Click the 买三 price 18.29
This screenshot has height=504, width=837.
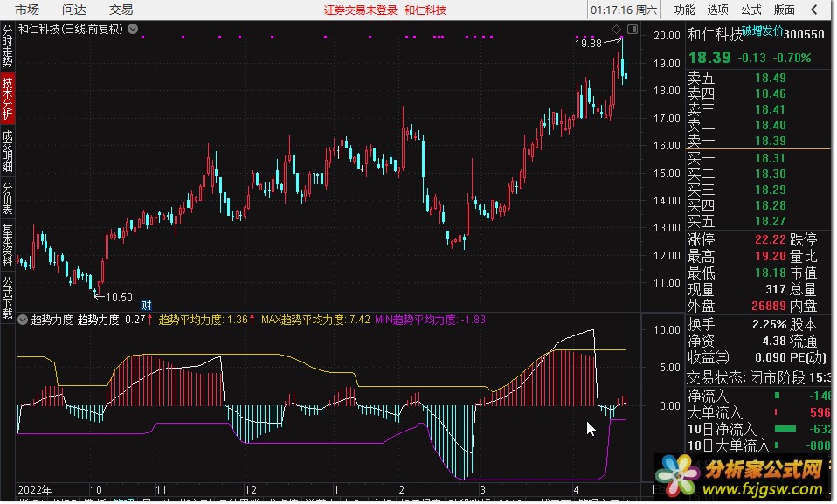pyautogui.click(x=771, y=190)
